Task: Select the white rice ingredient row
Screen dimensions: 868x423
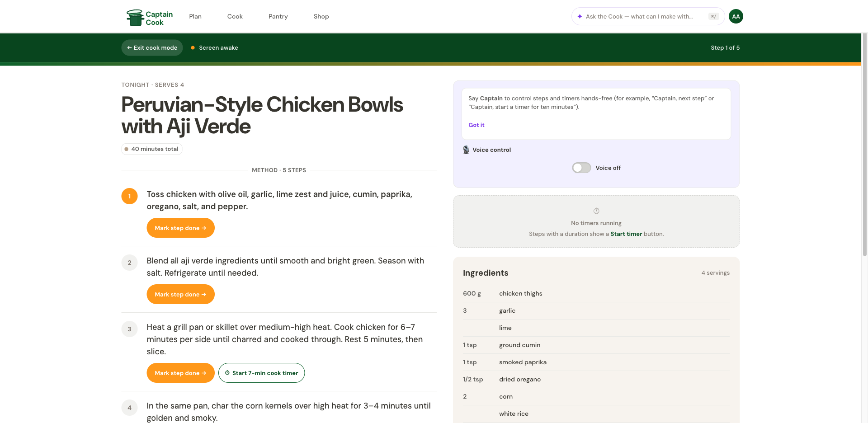Action: [596, 414]
